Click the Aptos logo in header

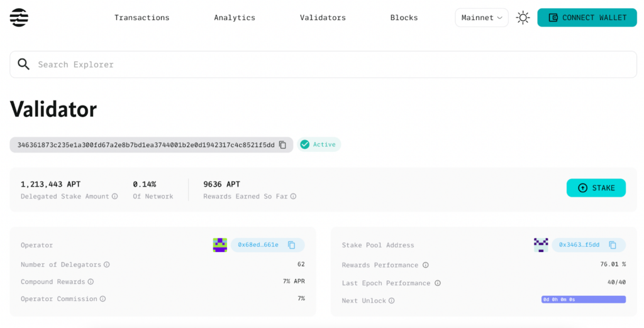(x=19, y=18)
